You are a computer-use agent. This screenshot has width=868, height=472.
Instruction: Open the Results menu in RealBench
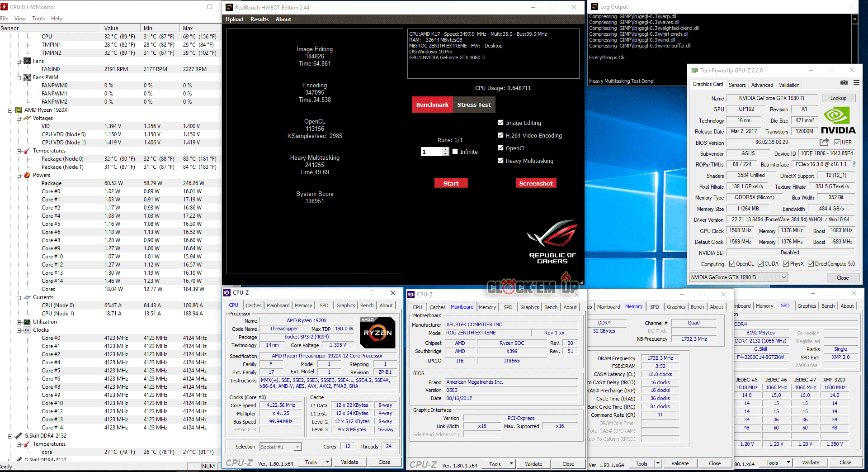pyautogui.click(x=259, y=19)
